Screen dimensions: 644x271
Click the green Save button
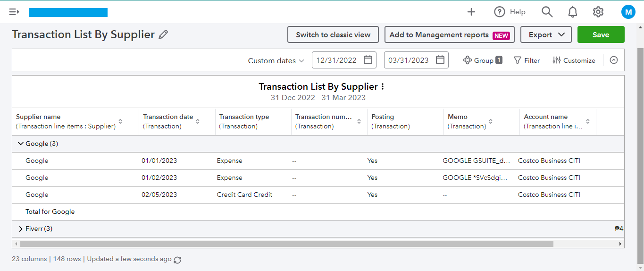(x=601, y=34)
